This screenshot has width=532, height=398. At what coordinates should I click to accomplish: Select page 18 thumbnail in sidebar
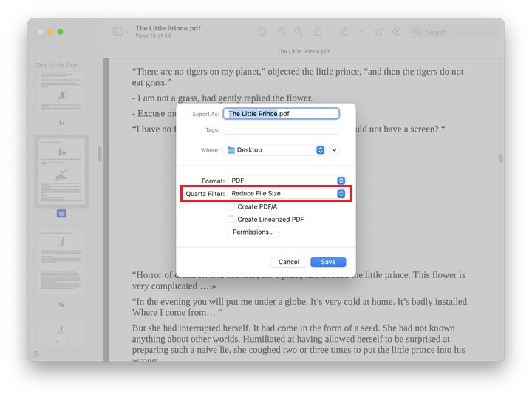click(x=61, y=172)
